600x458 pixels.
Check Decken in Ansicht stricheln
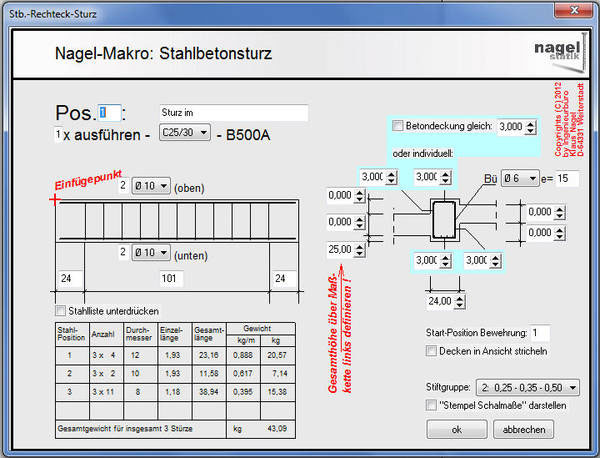click(432, 352)
